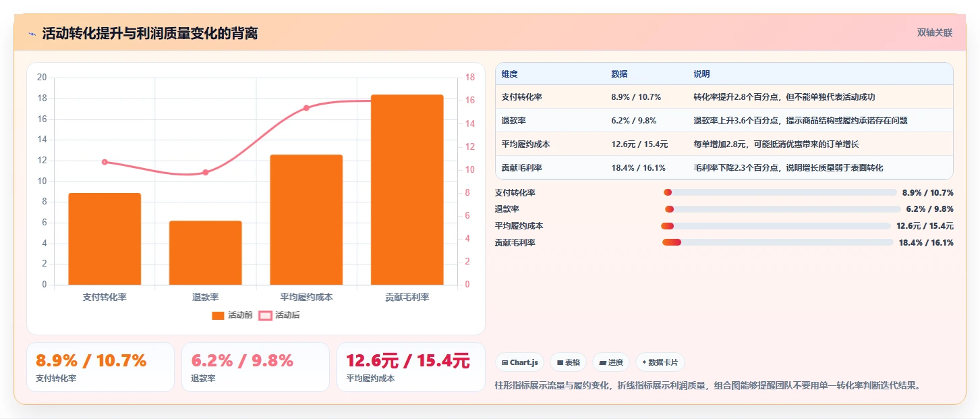This screenshot has width=980, height=419.
Task: Click the 表格 tag chip
Action: [x=569, y=363]
